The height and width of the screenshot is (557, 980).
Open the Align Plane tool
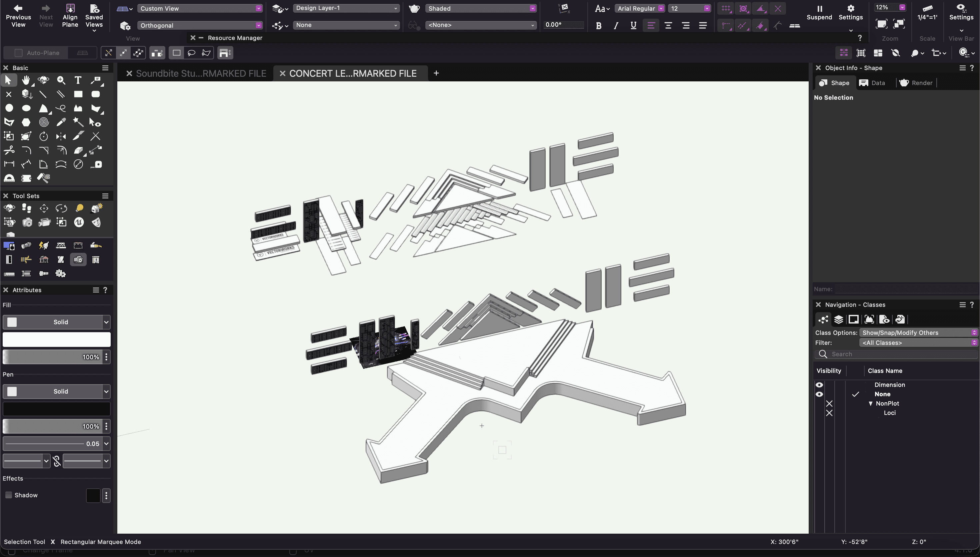click(x=70, y=16)
